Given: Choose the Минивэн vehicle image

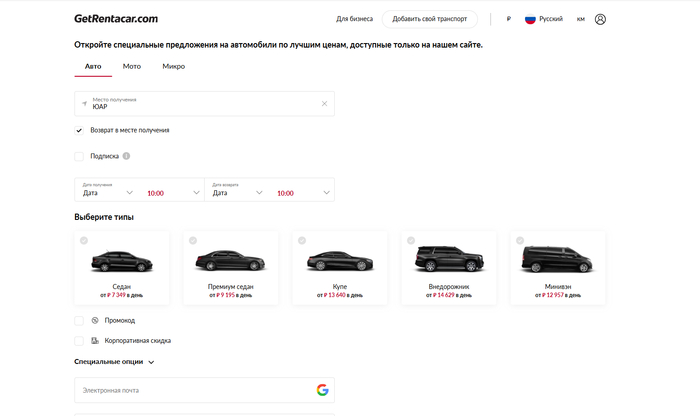Looking at the screenshot, I should click(557, 260).
